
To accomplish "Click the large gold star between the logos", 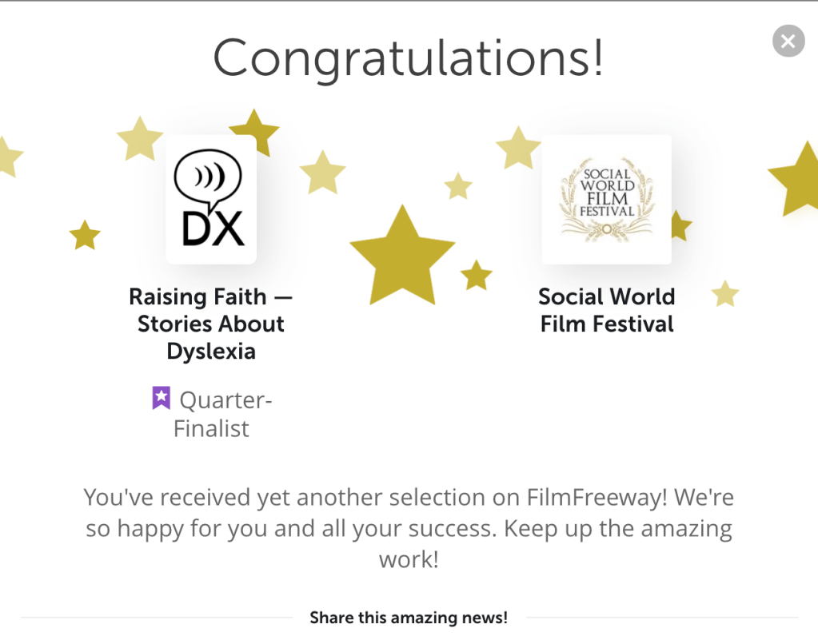I will (x=402, y=256).
